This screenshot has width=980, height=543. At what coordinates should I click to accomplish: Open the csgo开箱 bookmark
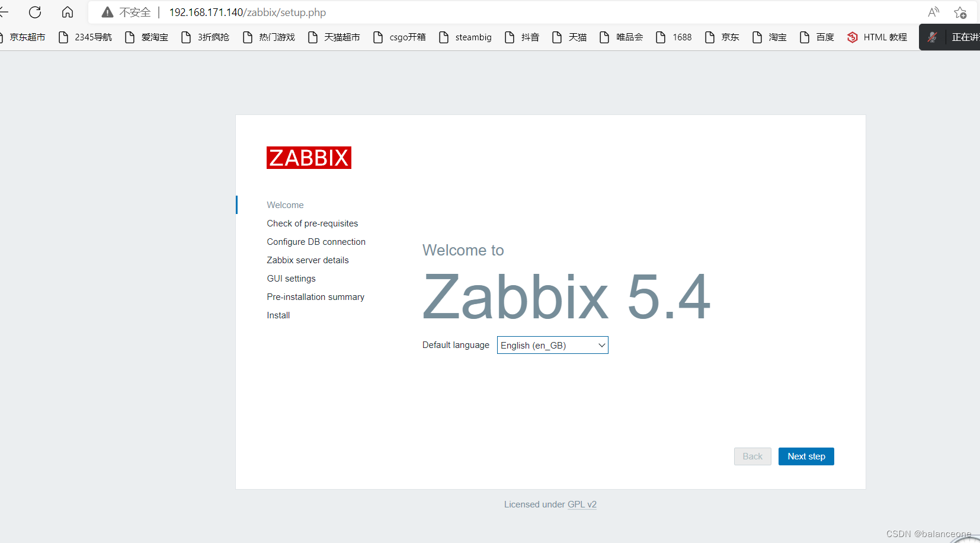pyautogui.click(x=400, y=37)
